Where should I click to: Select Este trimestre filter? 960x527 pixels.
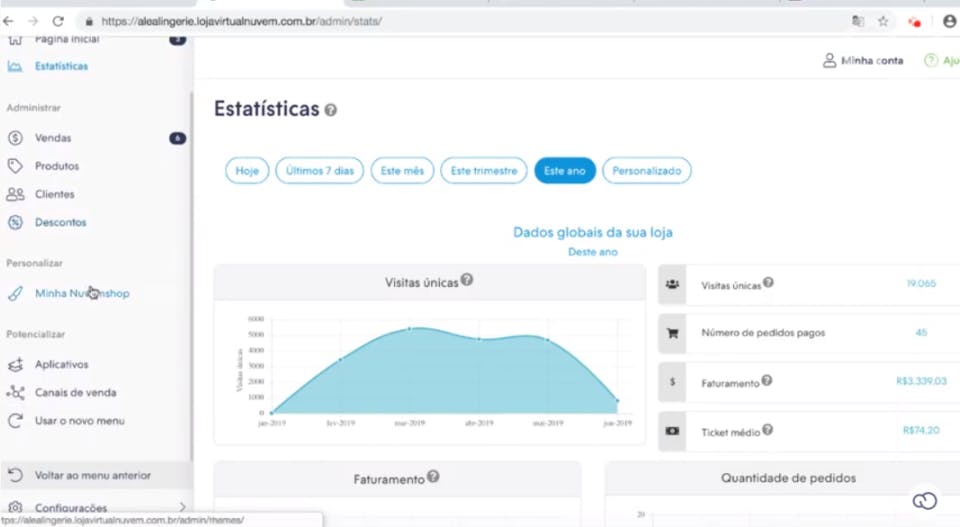(x=484, y=171)
